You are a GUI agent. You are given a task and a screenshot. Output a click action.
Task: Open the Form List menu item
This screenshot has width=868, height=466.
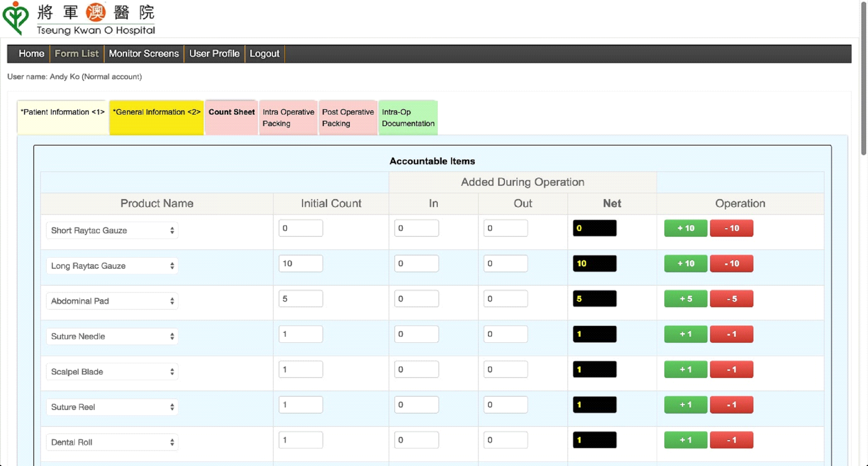[x=76, y=54]
